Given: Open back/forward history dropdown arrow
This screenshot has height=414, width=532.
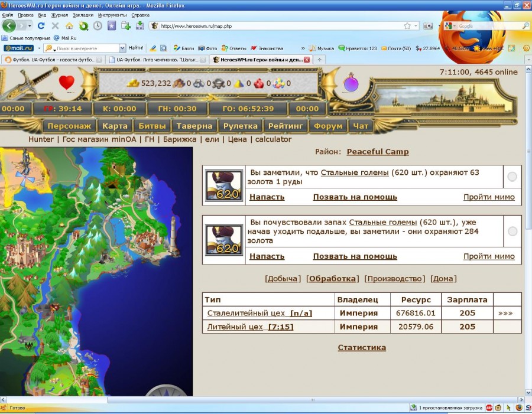Looking at the screenshot, I should [30, 26].
